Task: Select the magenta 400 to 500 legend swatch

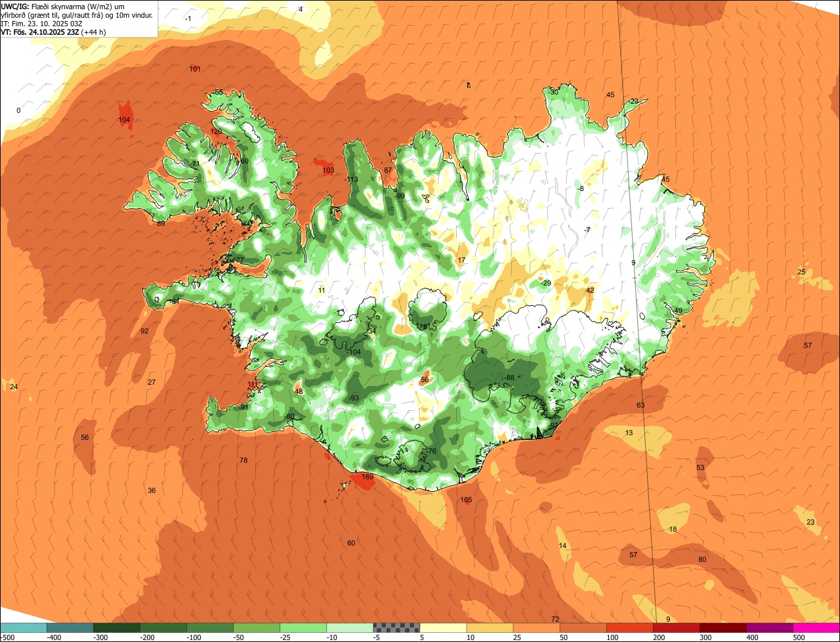Action: click(x=770, y=628)
